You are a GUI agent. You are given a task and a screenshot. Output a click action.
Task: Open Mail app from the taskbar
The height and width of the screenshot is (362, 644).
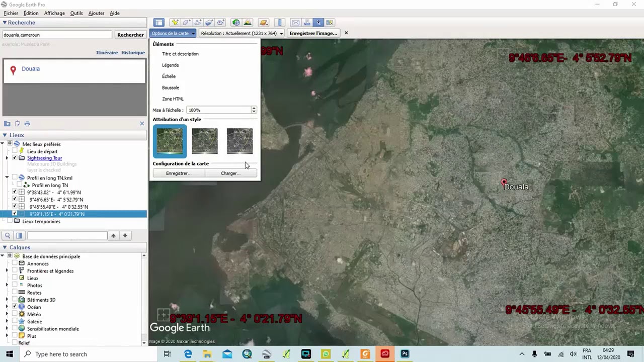227,354
